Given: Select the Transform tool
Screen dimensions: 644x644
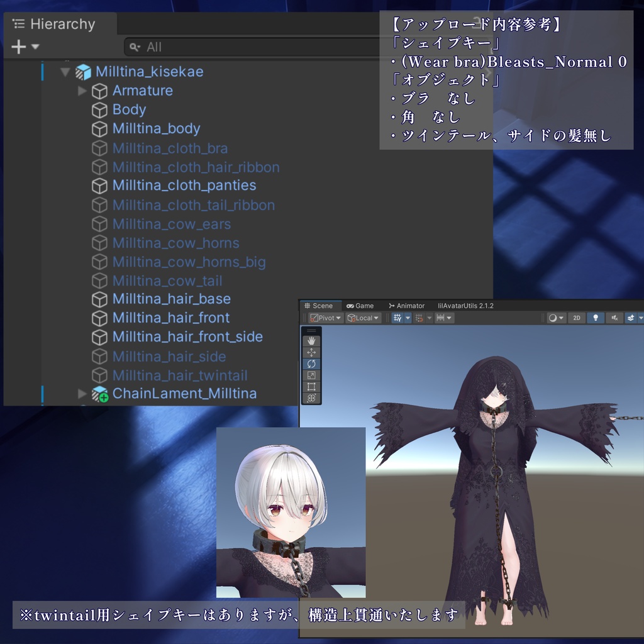Looking at the screenshot, I should pyautogui.click(x=311, y=398).
